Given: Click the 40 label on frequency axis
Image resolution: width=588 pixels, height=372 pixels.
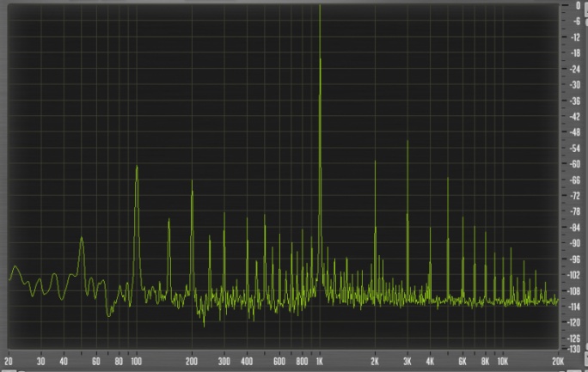Looking at the screenshot, I should [x=64, y=362].
